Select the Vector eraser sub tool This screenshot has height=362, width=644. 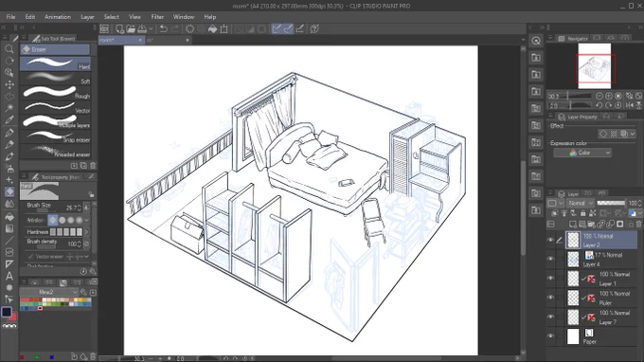pos(55,107)
